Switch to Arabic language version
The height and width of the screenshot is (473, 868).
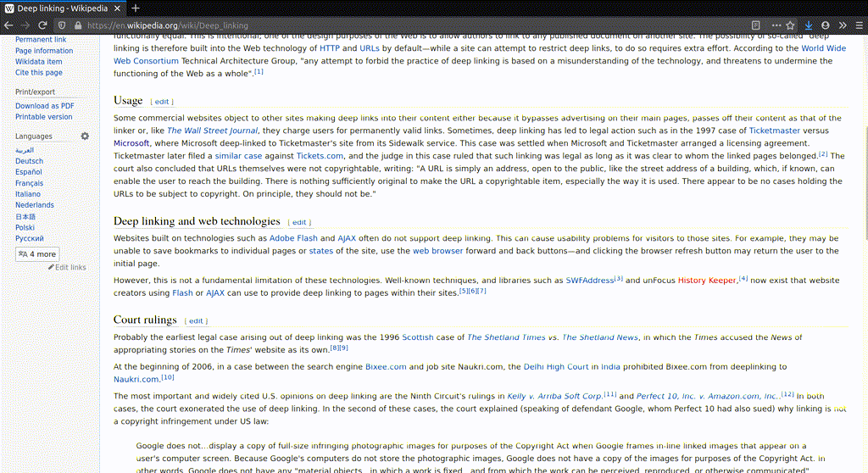pyautogui.click(x=25, y=150)
